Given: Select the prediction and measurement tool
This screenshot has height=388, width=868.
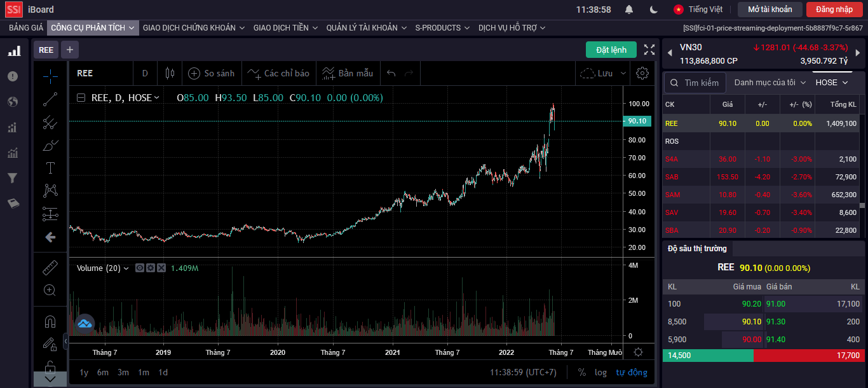Looking at the screenshot, I should click(50, 214).
